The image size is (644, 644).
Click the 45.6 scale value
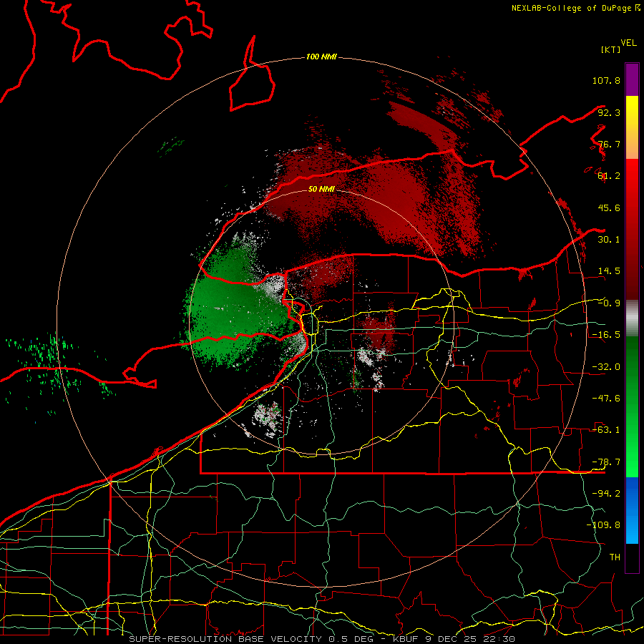(609, 208)
